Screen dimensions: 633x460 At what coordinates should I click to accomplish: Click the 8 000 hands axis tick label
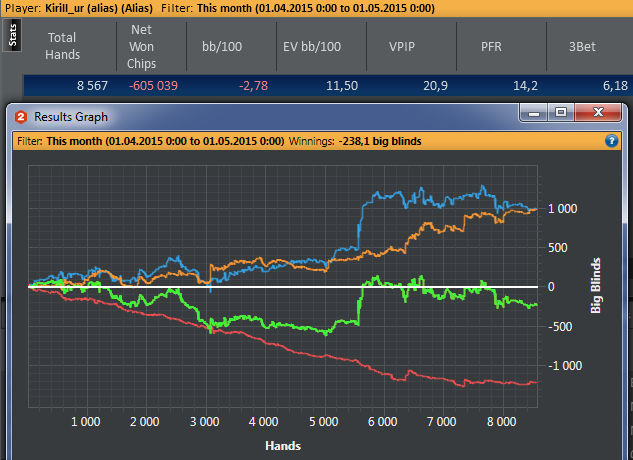[x=501, y=422]
